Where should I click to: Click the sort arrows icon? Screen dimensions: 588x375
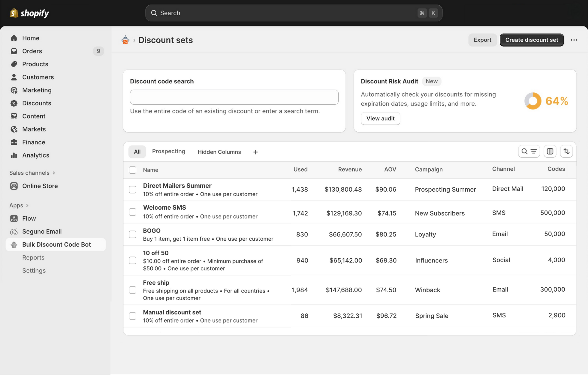point(566,151)
